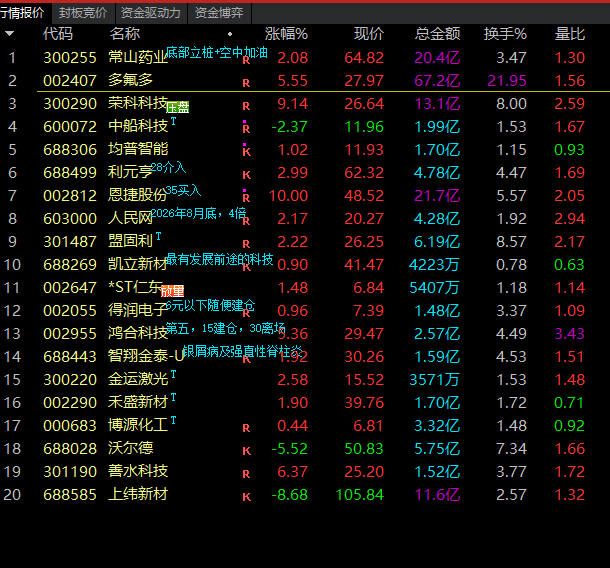
Task: Select stock name 智翔金泰-U
Action: 146,356
